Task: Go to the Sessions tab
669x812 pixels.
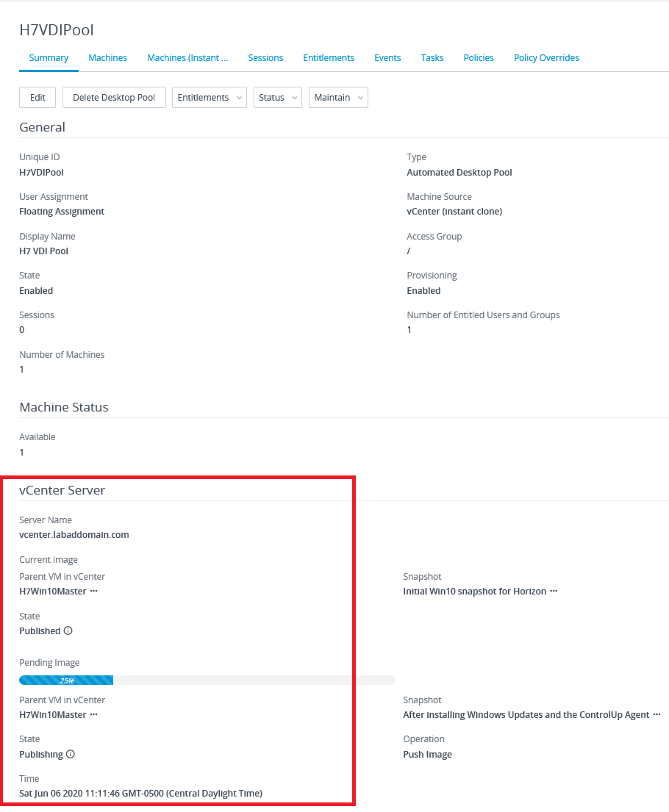Action: [x=265, y=58]
